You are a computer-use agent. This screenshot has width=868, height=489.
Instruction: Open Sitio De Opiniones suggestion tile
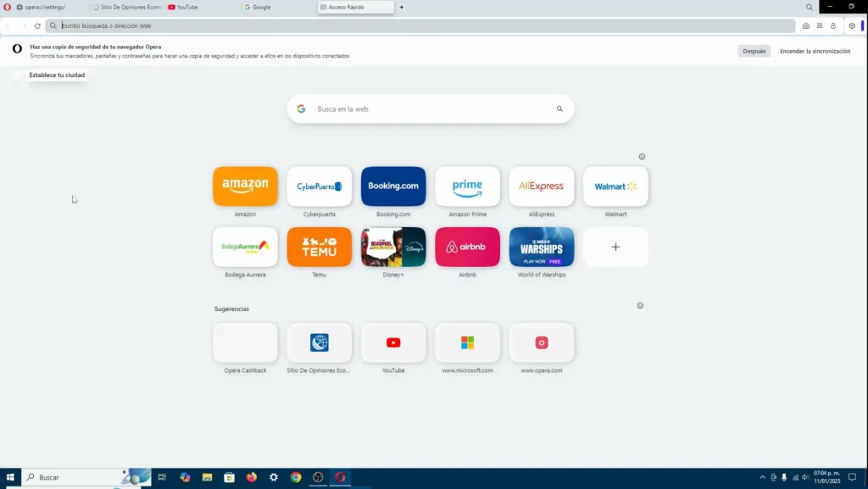coord(320,343)
